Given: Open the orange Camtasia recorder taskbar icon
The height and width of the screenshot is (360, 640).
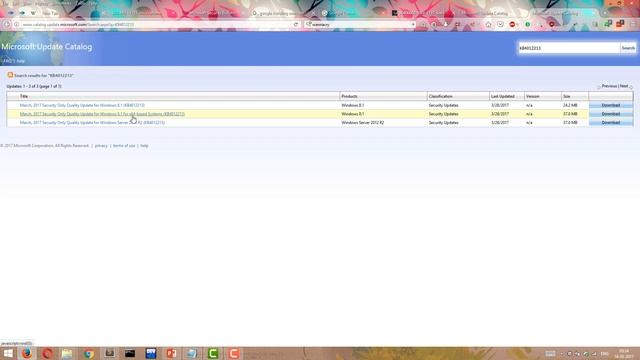Looking at the screenshot, I should click(233, 353).
